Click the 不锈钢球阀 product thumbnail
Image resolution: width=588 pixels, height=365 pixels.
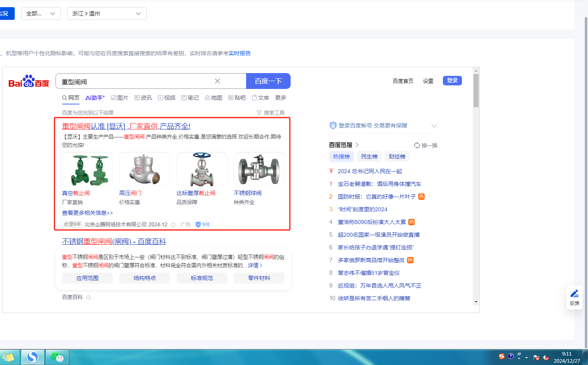click(259, 170)
